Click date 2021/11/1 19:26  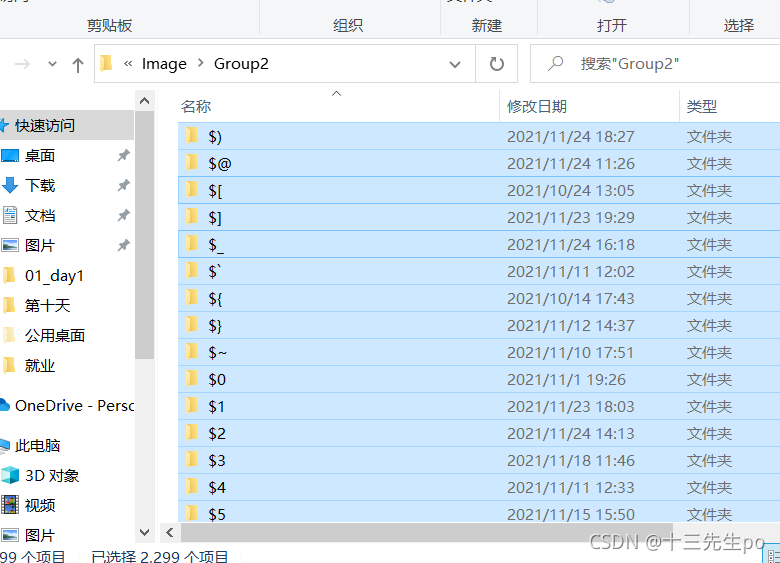566,379
